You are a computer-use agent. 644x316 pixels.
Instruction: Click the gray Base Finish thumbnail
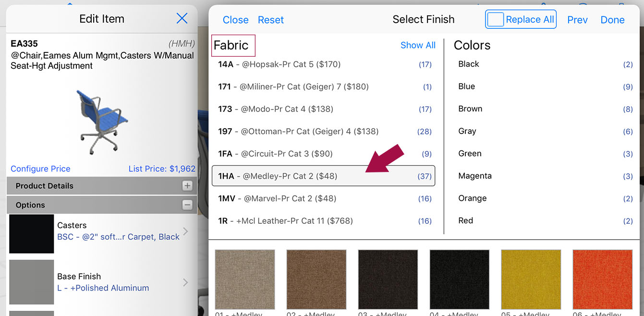[32, 282]
